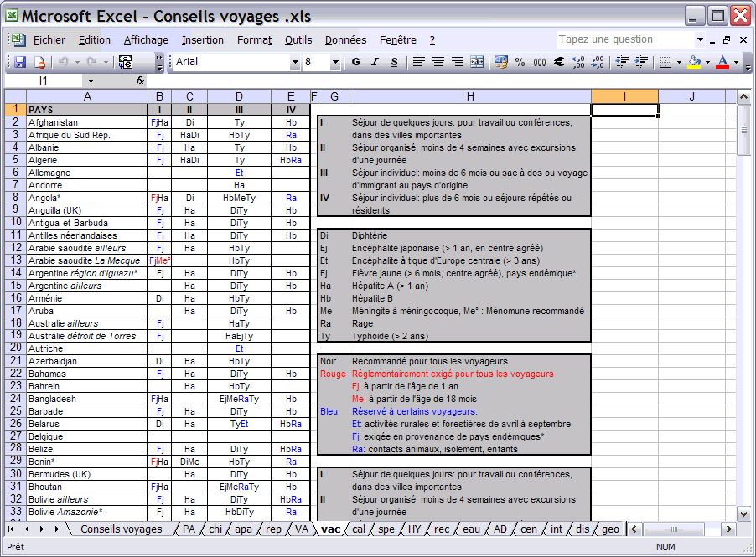Jump to first sheet tab with navigation arrow
The image size is (756, 557).
[11, 529]
